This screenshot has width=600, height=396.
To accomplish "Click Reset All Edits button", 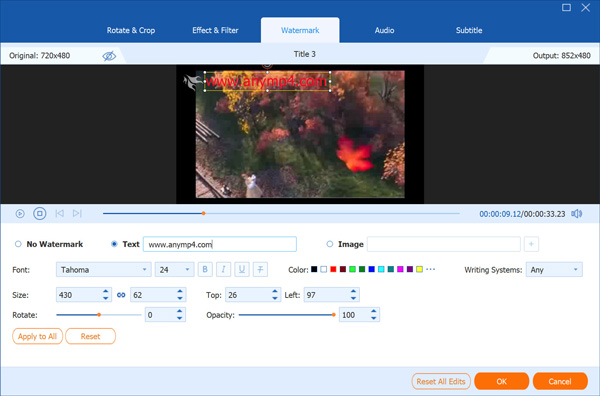I will (x=441, y=381).
